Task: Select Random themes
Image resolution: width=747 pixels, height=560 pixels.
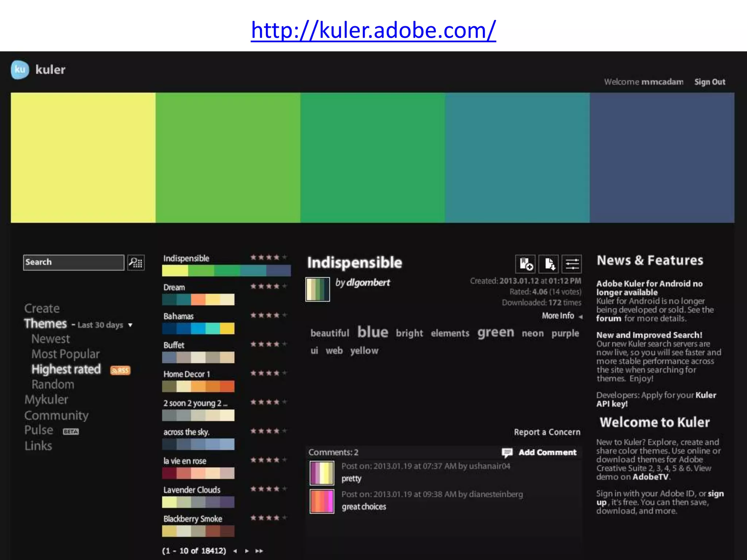Action: [x=53, y=384]
